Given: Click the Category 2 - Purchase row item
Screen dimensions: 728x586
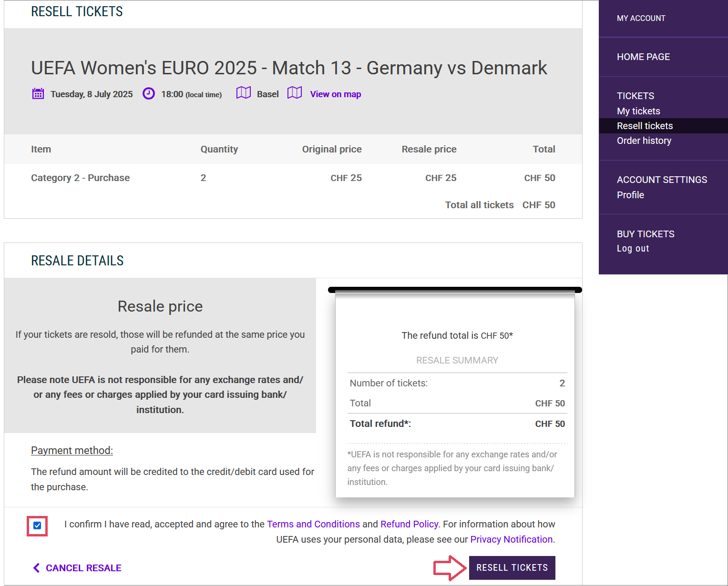Looking at the screenshot, I should [80, 178].
